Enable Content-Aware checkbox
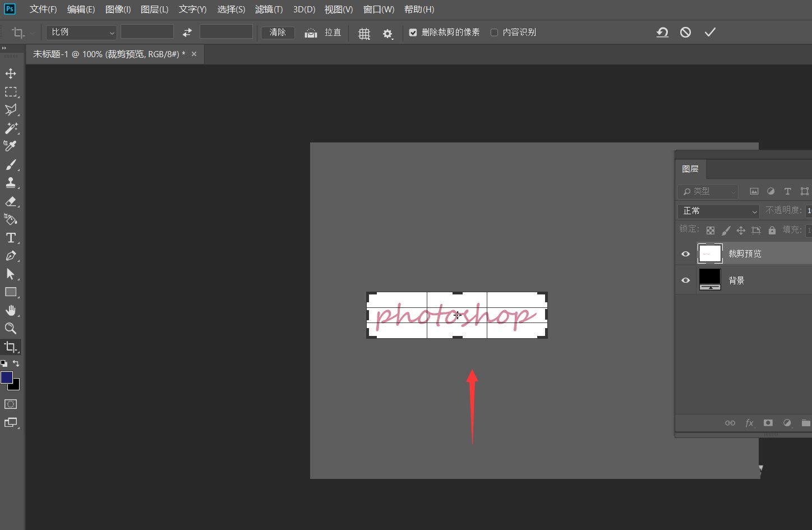The width and height of the screenshot is (812, 530). click(494, 33)
